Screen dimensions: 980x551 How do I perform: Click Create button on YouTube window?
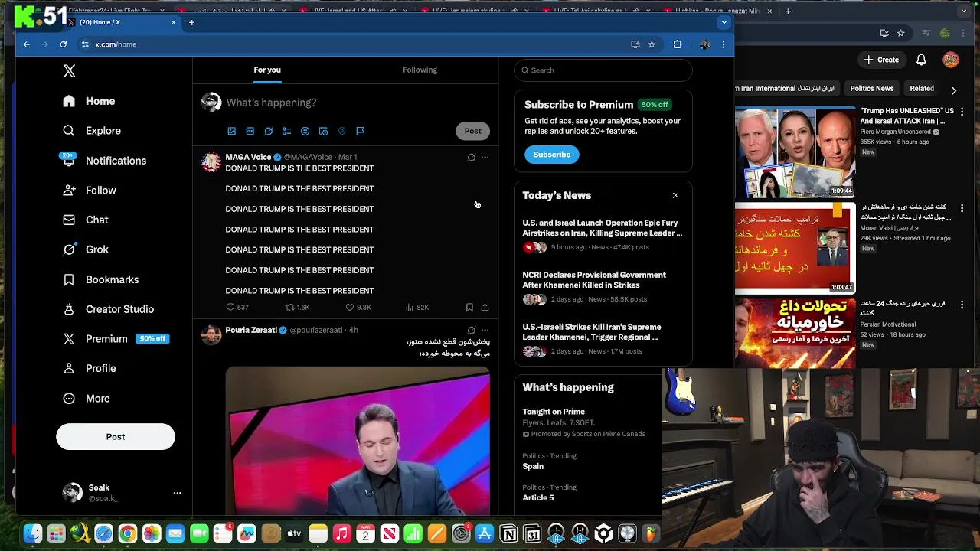882,60
